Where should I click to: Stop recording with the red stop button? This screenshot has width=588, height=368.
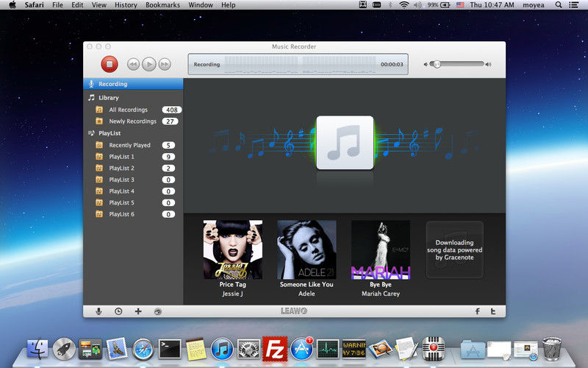110,64
